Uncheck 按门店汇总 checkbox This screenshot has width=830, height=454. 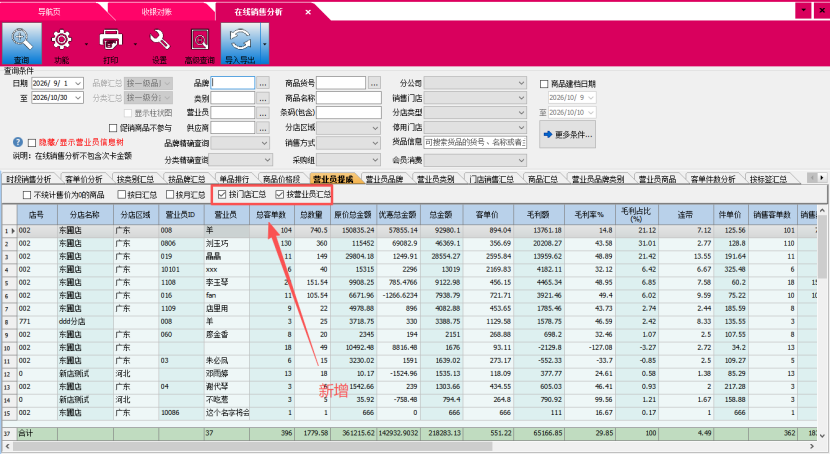click(222, 195)
